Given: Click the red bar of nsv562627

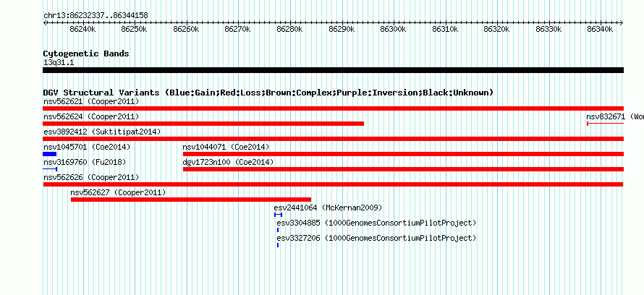Looking at the screenshot, I should 191,200.
